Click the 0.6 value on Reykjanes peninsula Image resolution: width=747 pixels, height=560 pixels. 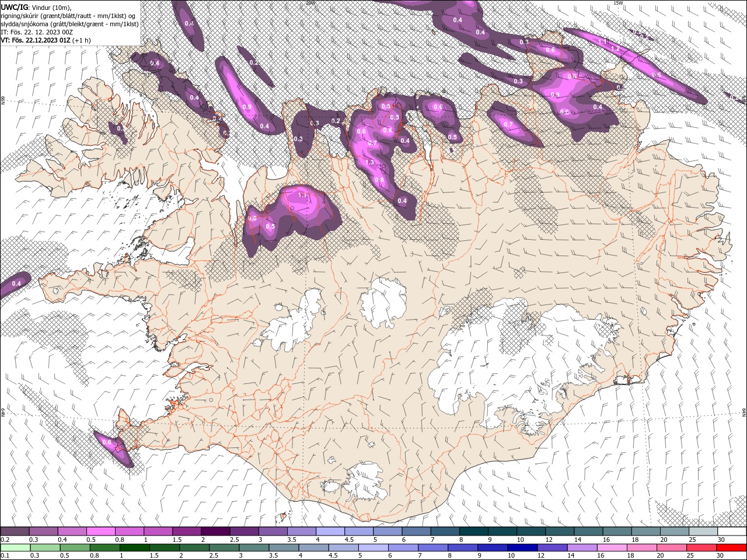pyautogui.click(x=107, y=442)
